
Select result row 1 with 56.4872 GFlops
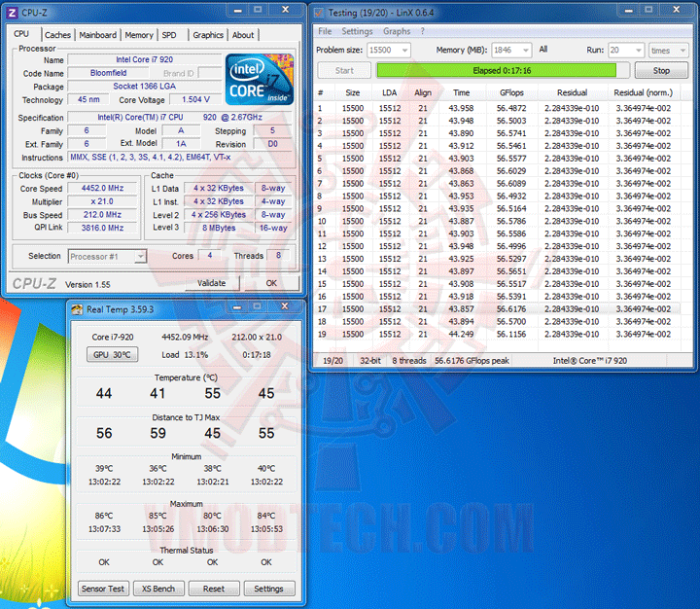point(498,108)
